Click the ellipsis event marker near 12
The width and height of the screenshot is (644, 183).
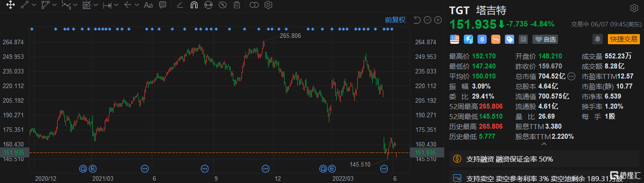point(265,168)
